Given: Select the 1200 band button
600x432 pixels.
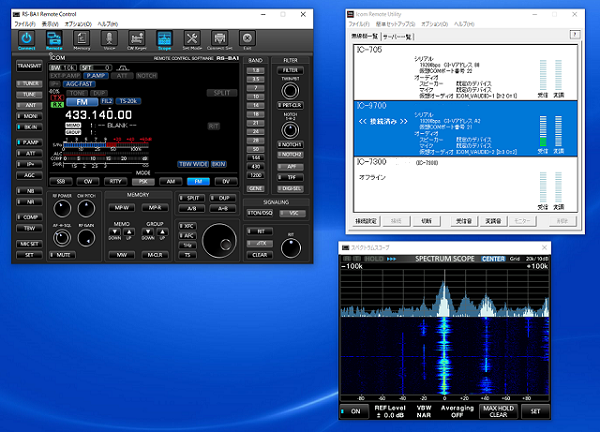Looking at the screenshot, I should point(256,175).
